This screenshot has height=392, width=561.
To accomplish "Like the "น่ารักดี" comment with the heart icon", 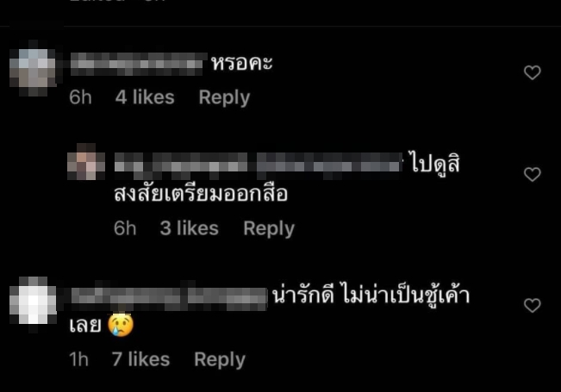I will (532, 306).
